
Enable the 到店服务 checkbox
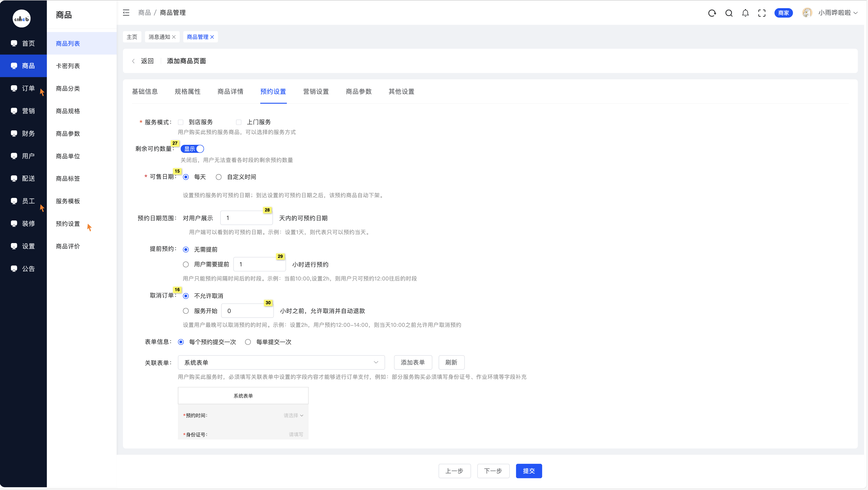click(180, 122)
